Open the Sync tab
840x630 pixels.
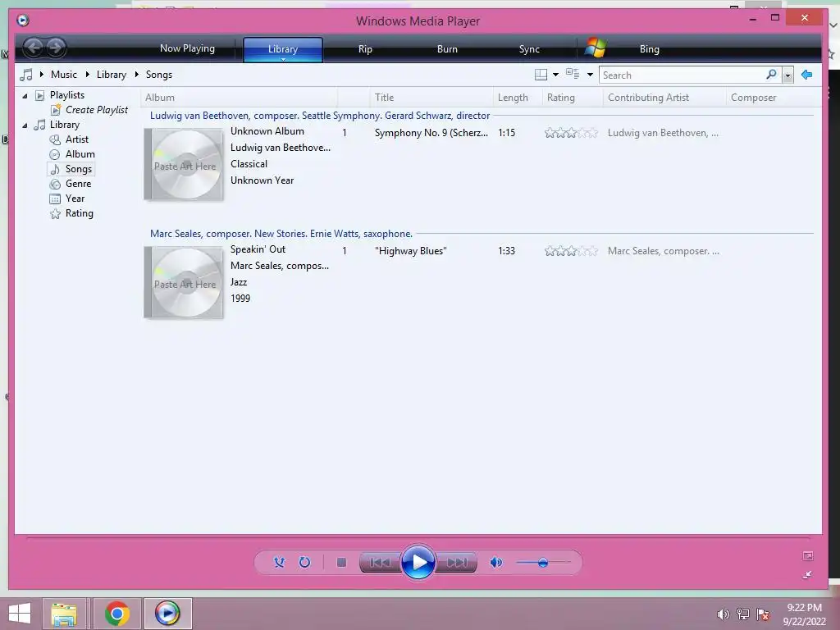click(529, 48)
